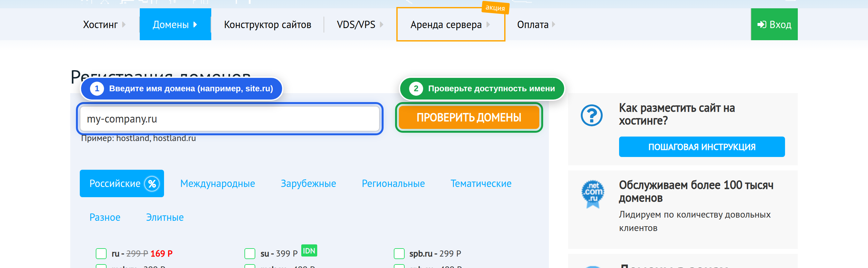Expand the VDS/VPS arrow

pos(381,25)
